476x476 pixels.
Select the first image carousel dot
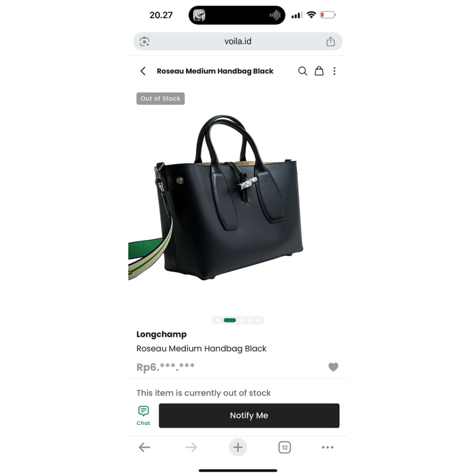click(x=218, y=320)
